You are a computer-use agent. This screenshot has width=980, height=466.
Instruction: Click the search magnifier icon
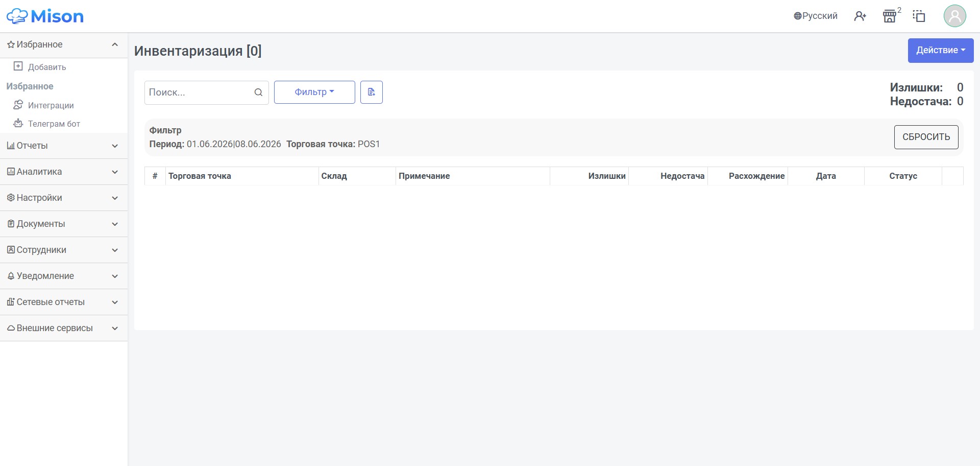coord(258,92)
